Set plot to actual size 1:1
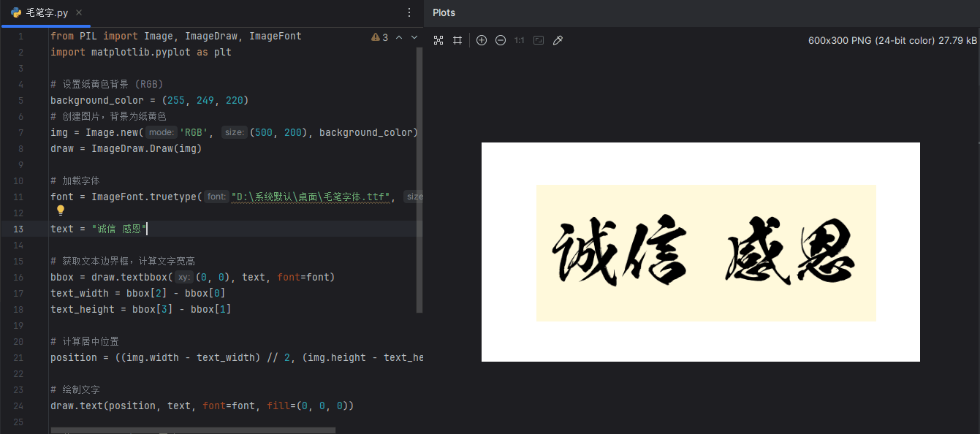 pos(520,40)
